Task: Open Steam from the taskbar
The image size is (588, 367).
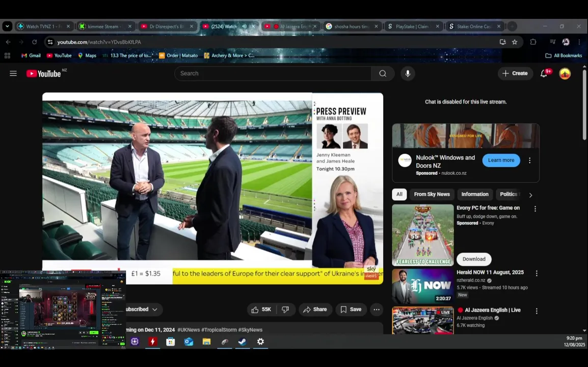Action: tap(242, 342)
